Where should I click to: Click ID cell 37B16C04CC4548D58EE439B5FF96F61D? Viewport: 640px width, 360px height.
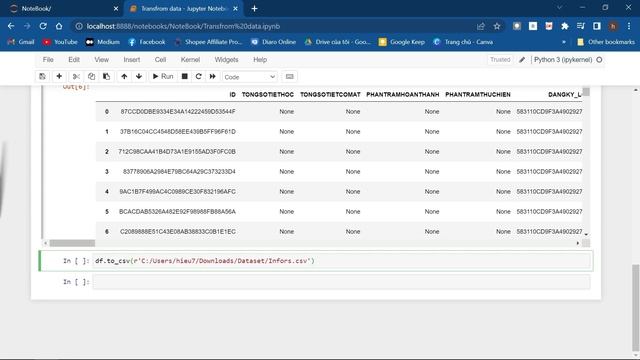tap(178, 131)
